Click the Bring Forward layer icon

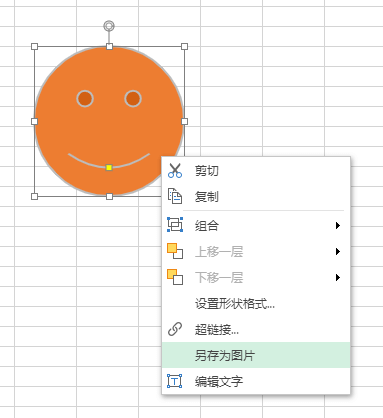click(175, 251)
